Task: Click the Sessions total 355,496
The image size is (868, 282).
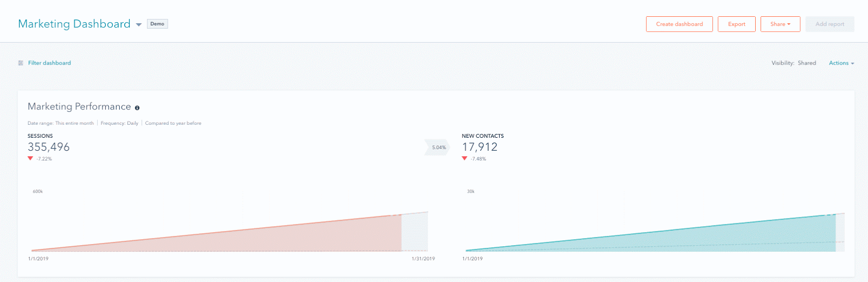Action: (x=49, y=147)
